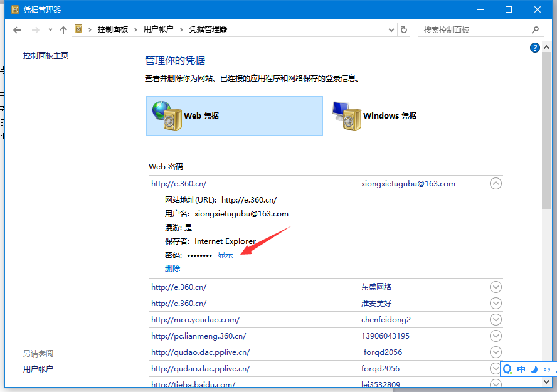Click username 13906043195
Screen dimensions: 557x392
click(385, 336)
